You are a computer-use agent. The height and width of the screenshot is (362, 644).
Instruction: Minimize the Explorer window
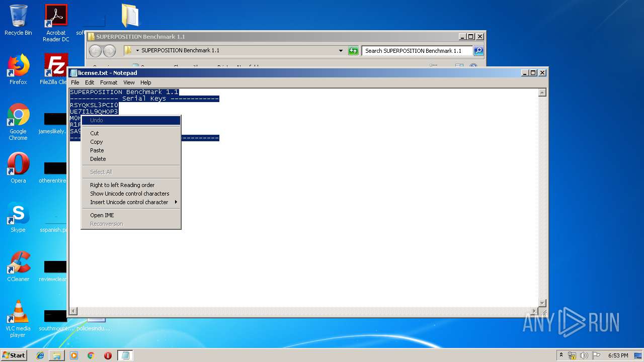click(x=462, y=37)
